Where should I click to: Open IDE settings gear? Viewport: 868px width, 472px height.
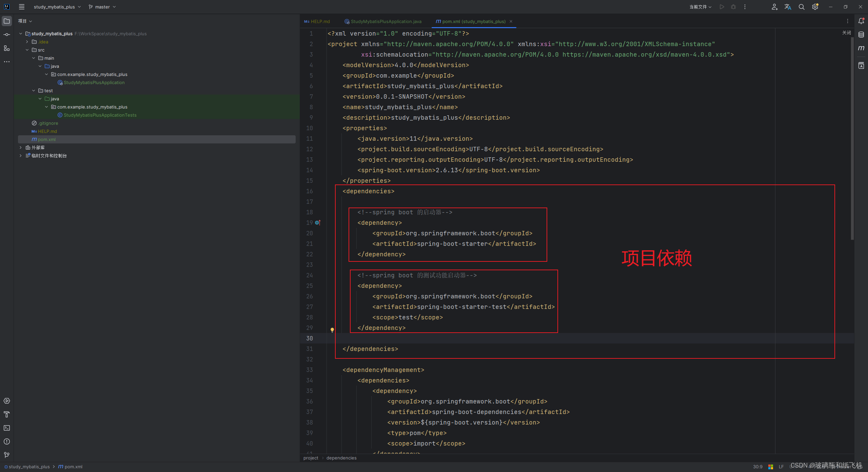coord(815,7)
